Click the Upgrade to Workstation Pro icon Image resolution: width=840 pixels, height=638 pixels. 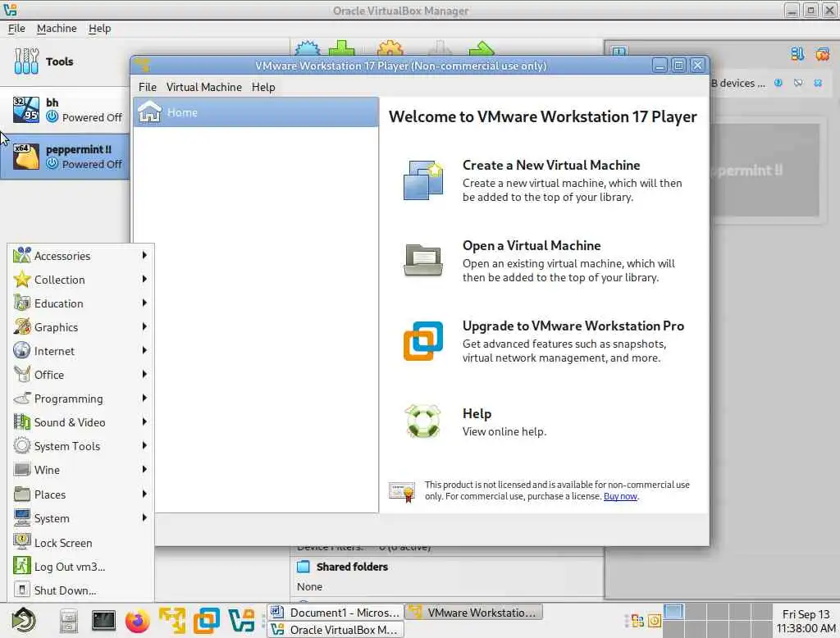[x=422, y=340]
